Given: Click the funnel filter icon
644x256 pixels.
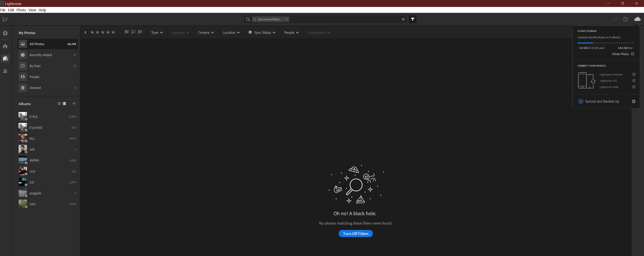Looking at the screenshot, I should tap(412, 19).
